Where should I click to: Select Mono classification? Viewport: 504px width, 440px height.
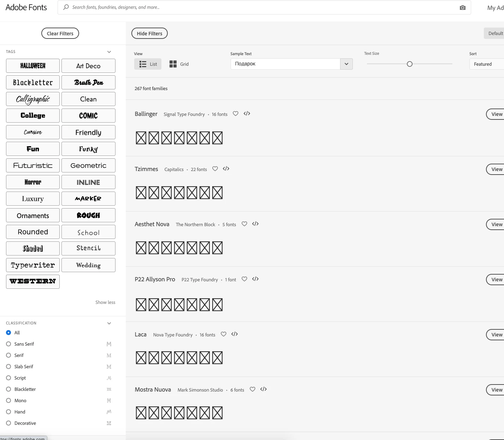8,400
